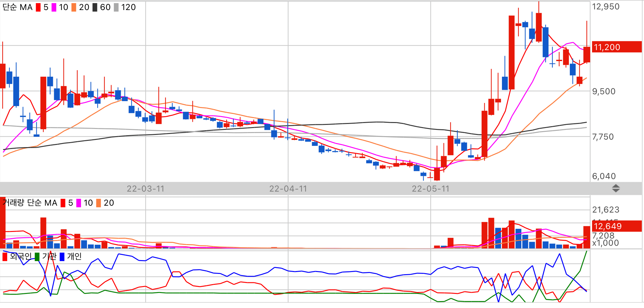Image resolution: width=644 pixels, height=308 pixels.
Task: Click the magenta volume MA 10 swatch
Action: 79,203
